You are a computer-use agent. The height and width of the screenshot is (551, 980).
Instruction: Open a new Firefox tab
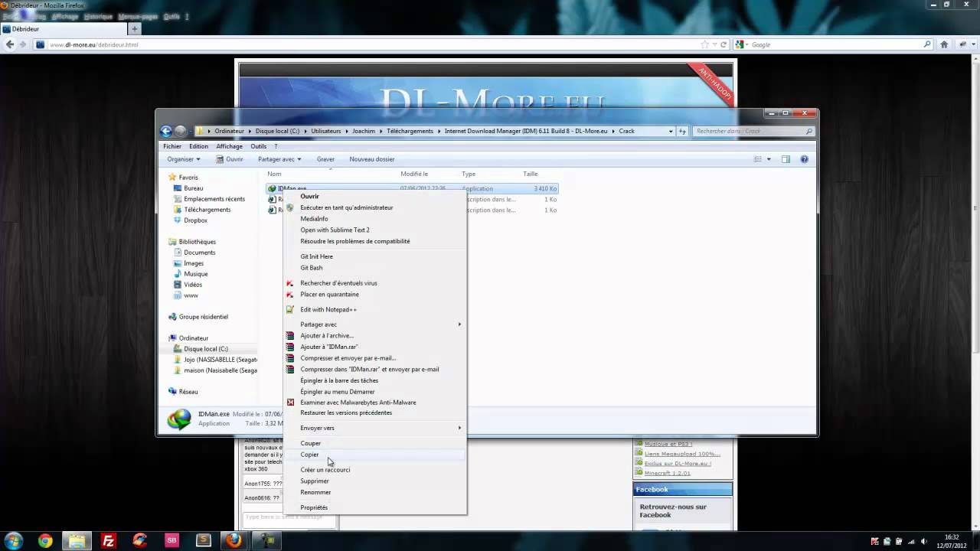point(135,29)
